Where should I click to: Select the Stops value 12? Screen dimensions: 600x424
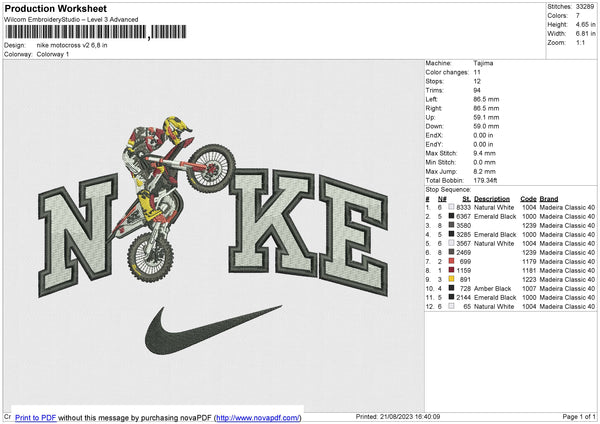477,81
